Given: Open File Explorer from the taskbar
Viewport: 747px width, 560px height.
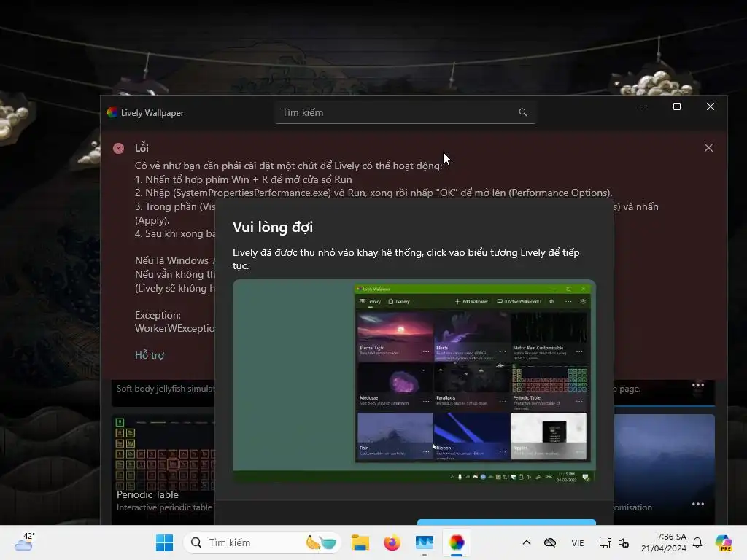Looking at the screenshot, I should pyautogui.click(x=360, y=542).
